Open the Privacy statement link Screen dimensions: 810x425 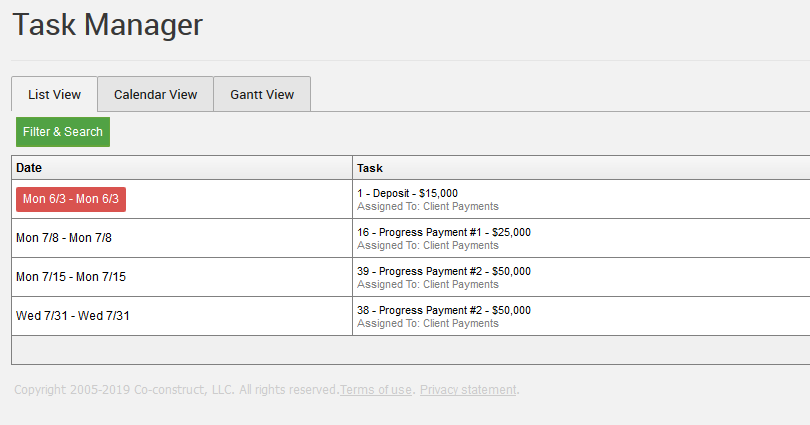468,390
